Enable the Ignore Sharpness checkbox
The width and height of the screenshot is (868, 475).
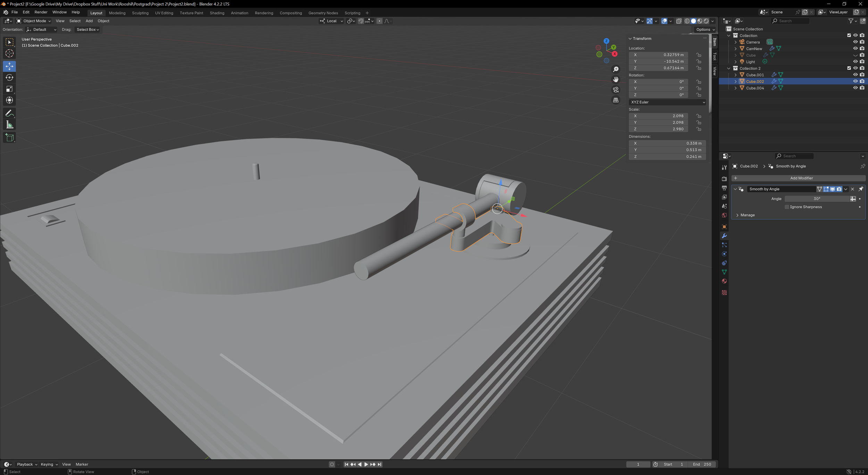[x=787, y=207]
